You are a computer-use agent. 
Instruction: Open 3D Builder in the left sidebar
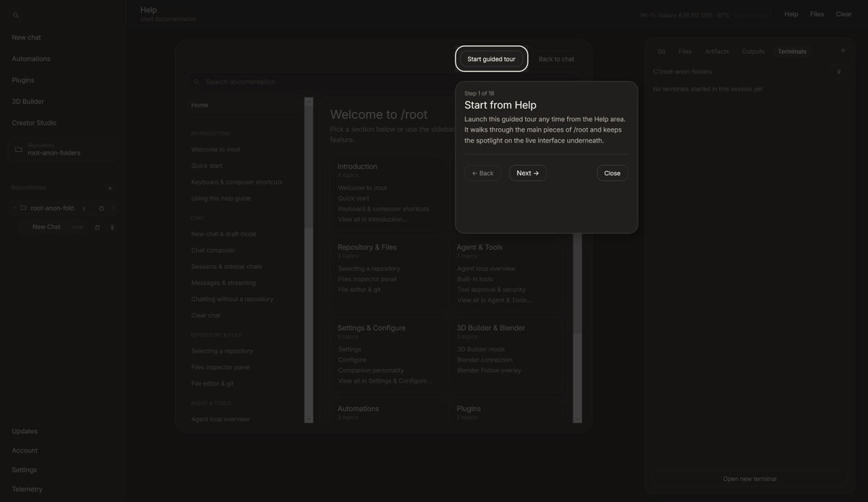[27, 101]
